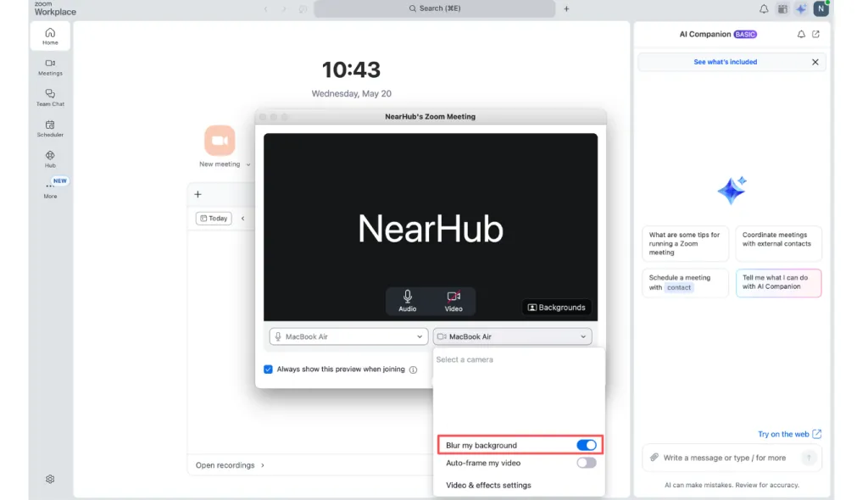Image resolution: width=868 pixels, height=500 pixels.
Task: Choose Coordinate meetings with external contacts prompt
Action: tap(778, 243)
